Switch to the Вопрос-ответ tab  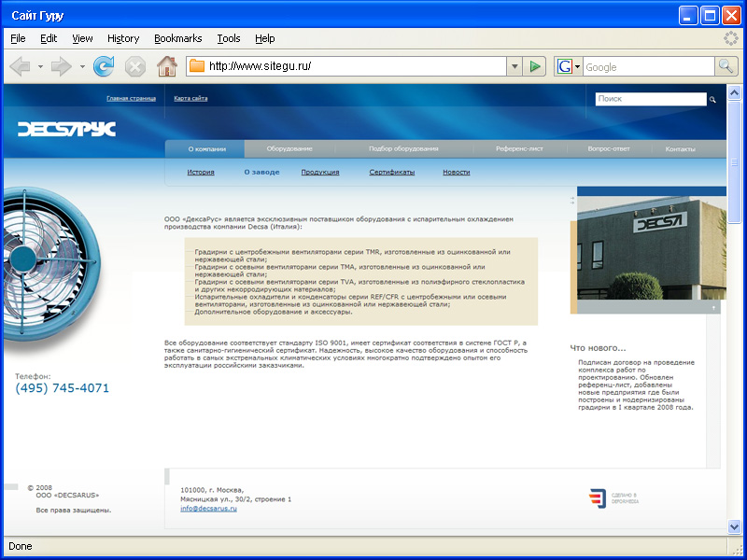(x=609, y=148)
